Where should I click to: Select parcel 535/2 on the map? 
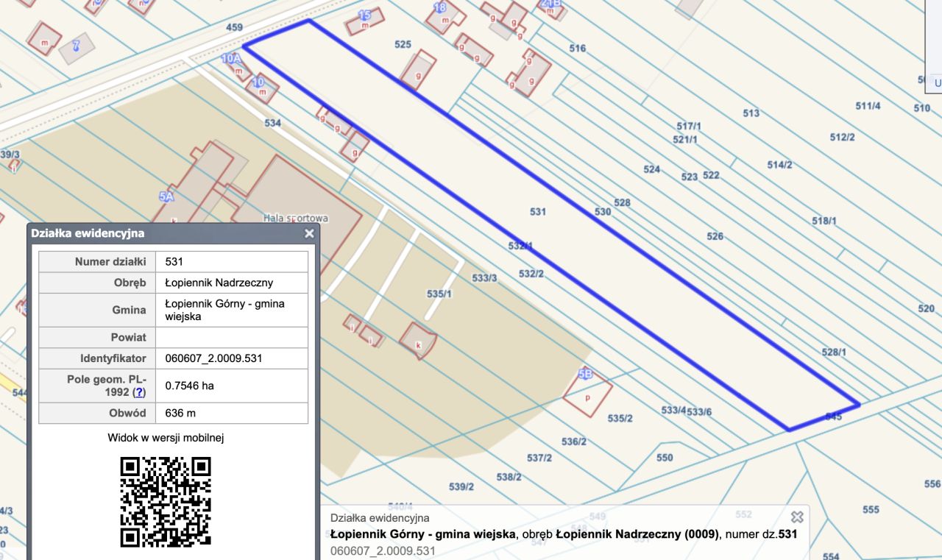click(x=620, y=418)
